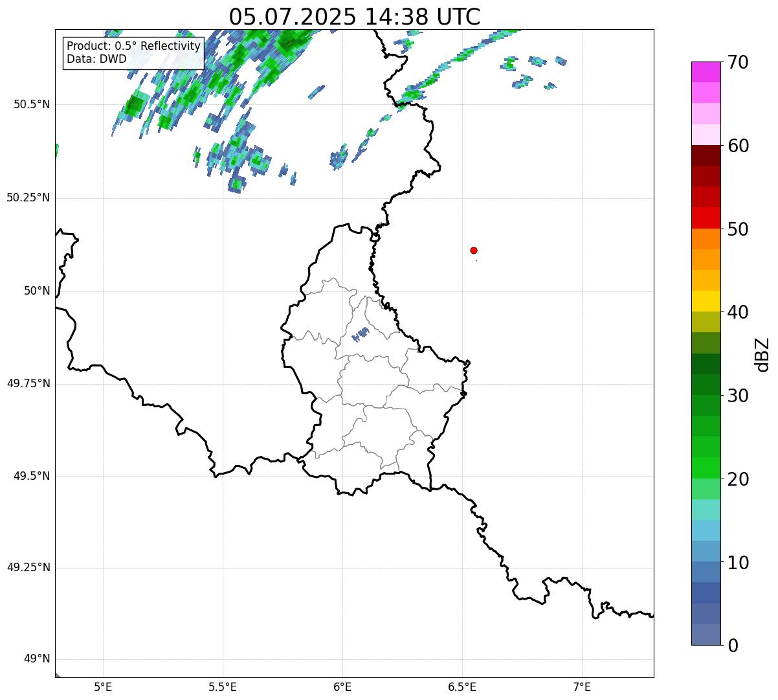Viewport: 778px width, 700px height.
Task: Click the 49°N latitude label
Action: [x=38, y=659]
